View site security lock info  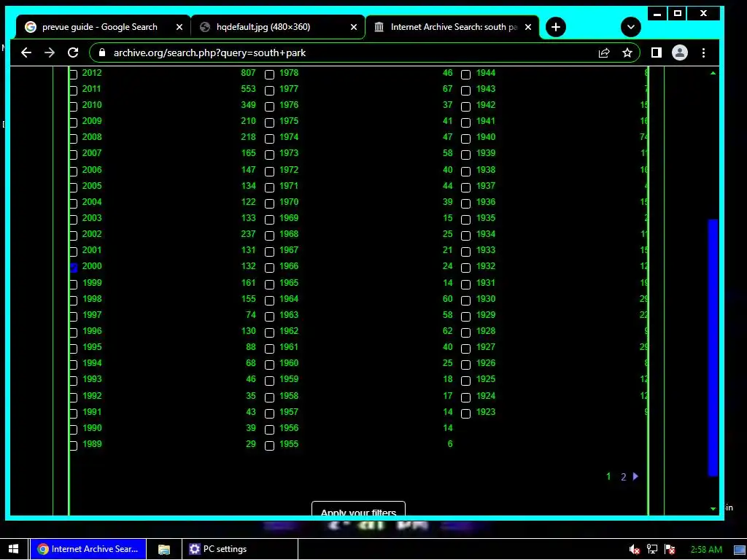(x=101, y=52)
